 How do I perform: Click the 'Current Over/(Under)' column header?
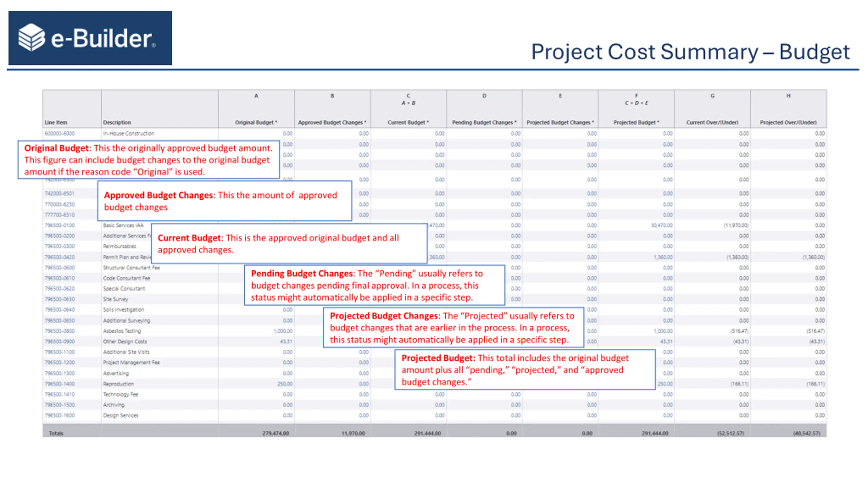coord(712,122)
